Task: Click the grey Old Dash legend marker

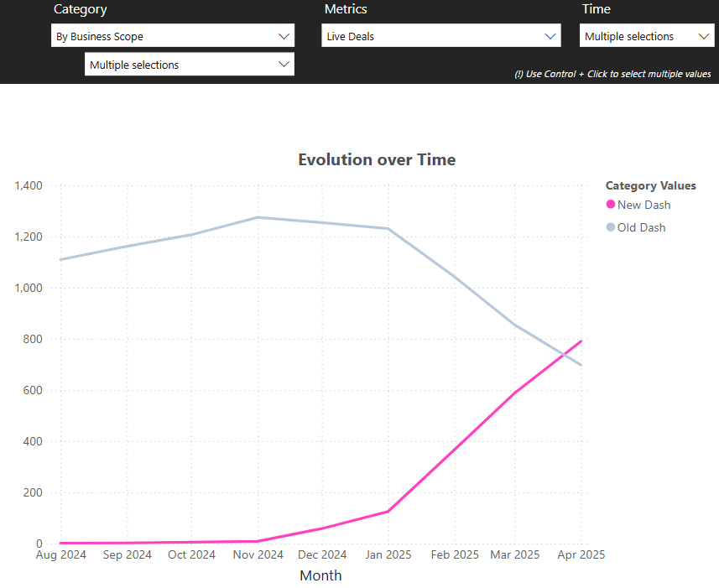Action: [611, 227]
